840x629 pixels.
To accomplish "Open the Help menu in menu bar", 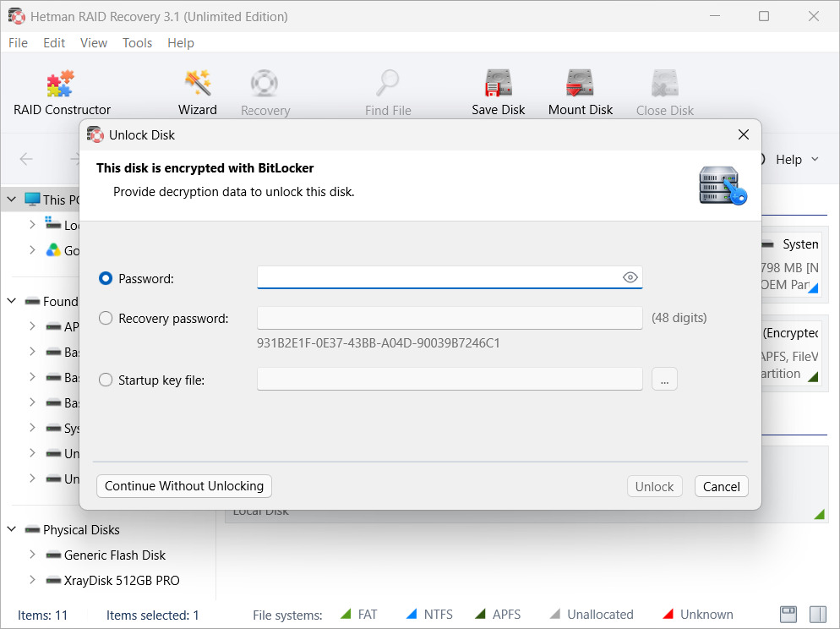I will (181, 43).
